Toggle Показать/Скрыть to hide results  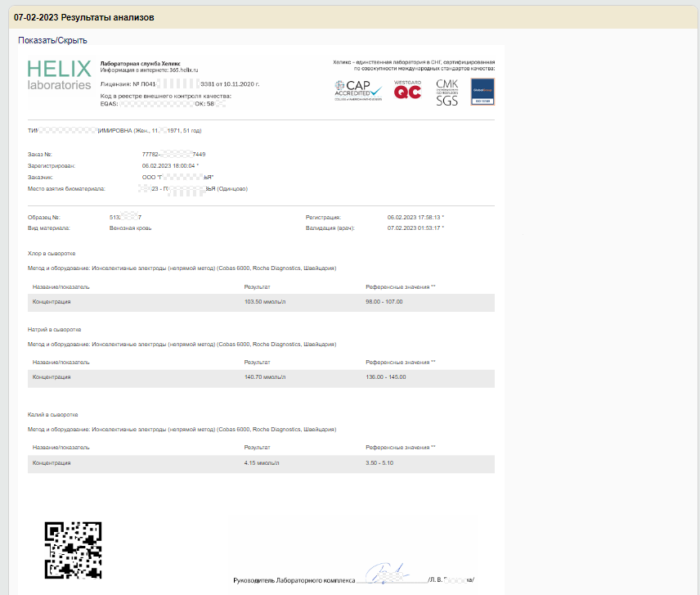coord(52,40)
